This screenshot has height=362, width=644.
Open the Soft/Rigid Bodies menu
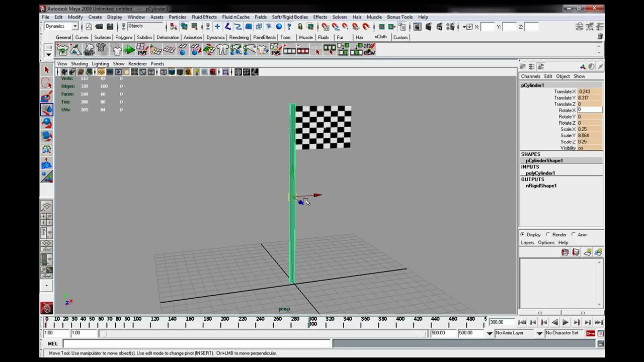290,17
